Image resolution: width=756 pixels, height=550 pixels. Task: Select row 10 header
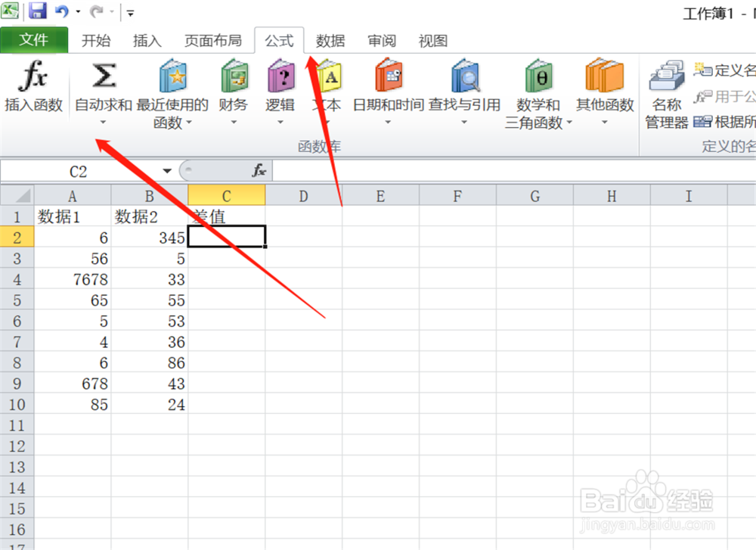coord(17,404)
